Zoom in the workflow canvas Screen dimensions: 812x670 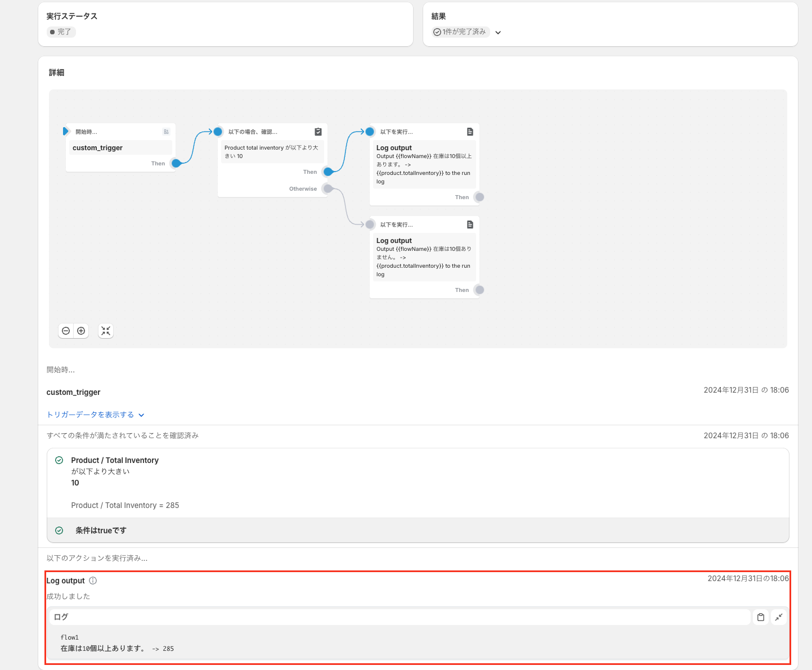point(81,331)
